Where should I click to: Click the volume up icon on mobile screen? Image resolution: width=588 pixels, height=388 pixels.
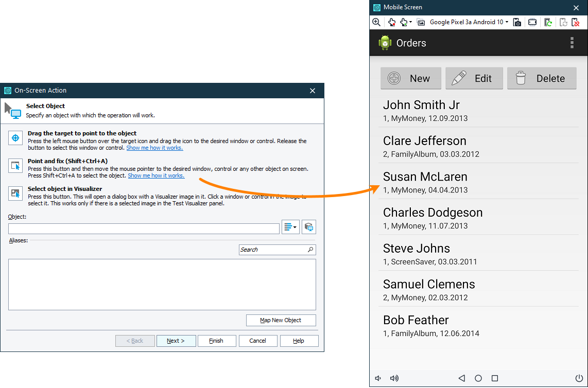[394, 378]
